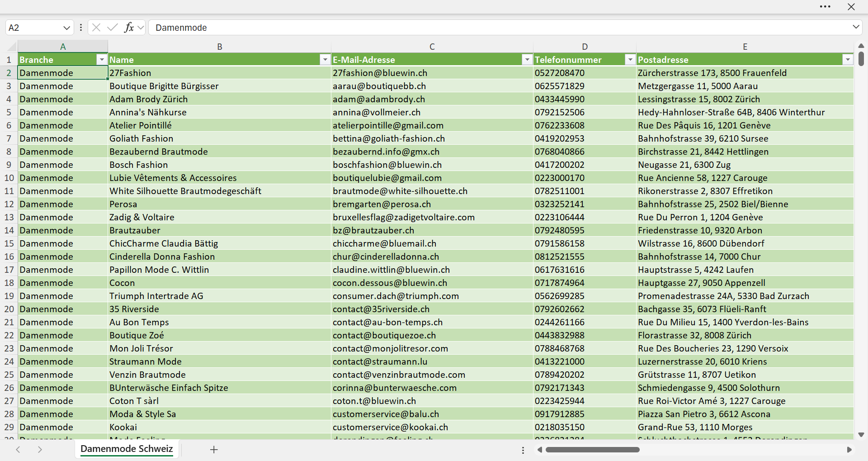
Task: Select column B header
Action: (x=220, y=47)
